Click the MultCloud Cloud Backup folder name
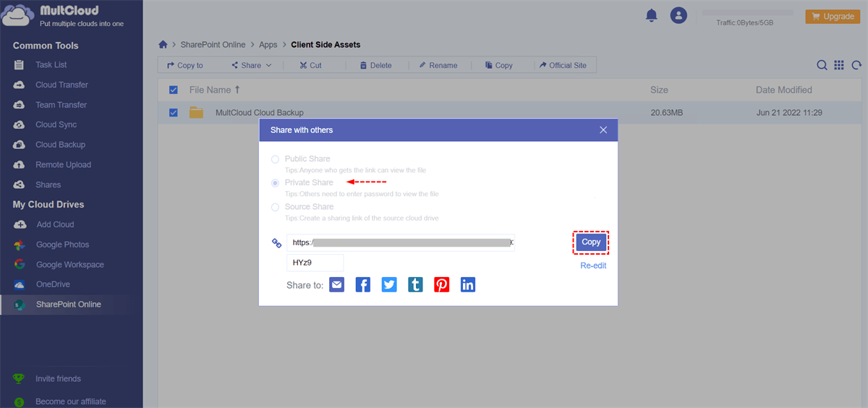The image size is (868, 408). pyautogui.click(x=260, y=113)
